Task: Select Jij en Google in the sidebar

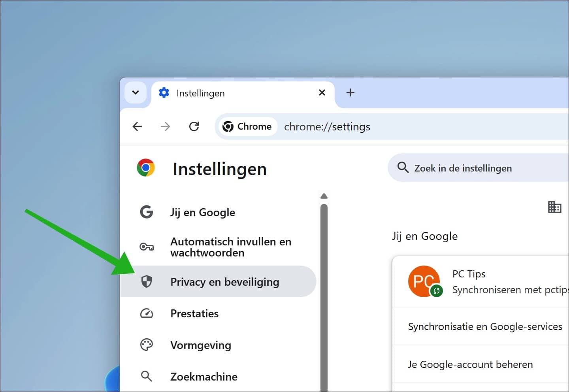Action: click(x=203, y=212)
